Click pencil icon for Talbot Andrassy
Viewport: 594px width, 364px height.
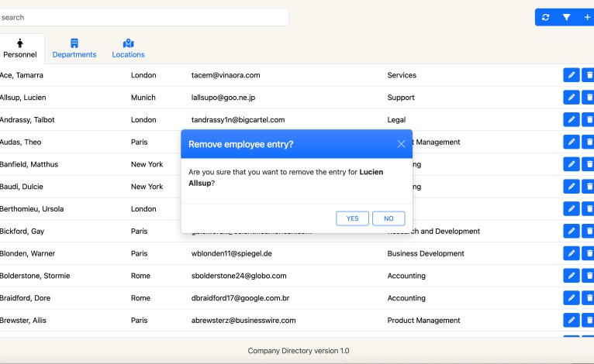[x=571, y=120]
